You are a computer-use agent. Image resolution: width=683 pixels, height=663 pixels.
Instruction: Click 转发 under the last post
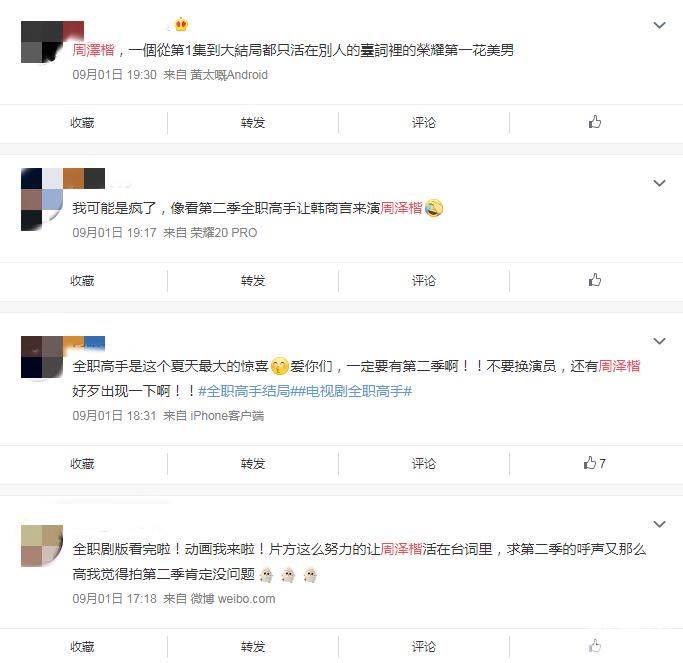pyautogui.click(x=253, y=646)
